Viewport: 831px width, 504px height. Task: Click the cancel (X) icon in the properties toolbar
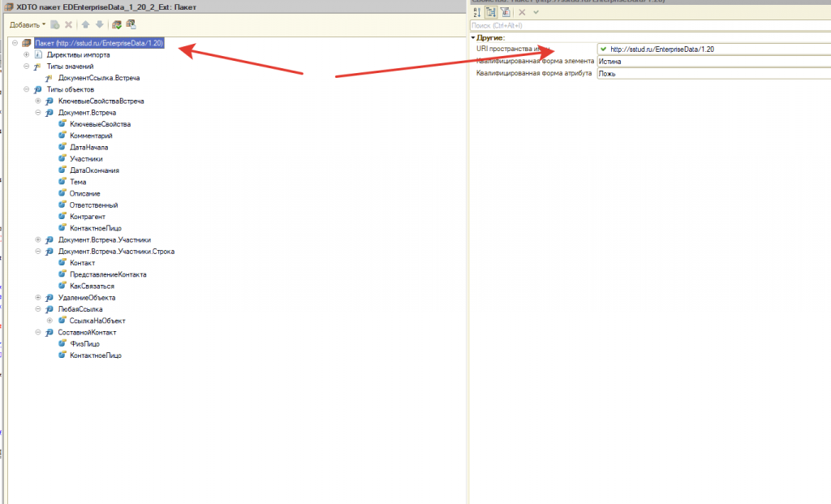522,12
